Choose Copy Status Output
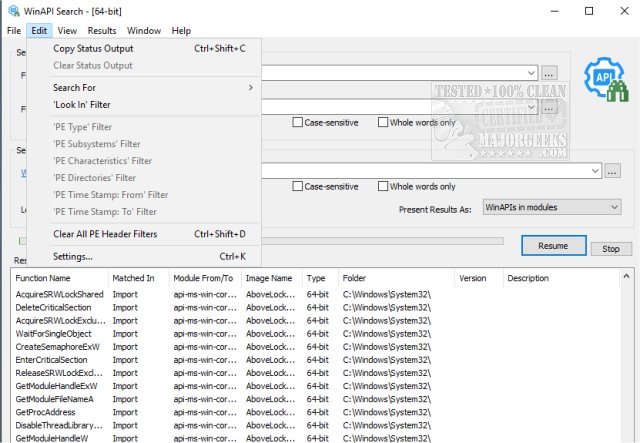 click(144, 49)
